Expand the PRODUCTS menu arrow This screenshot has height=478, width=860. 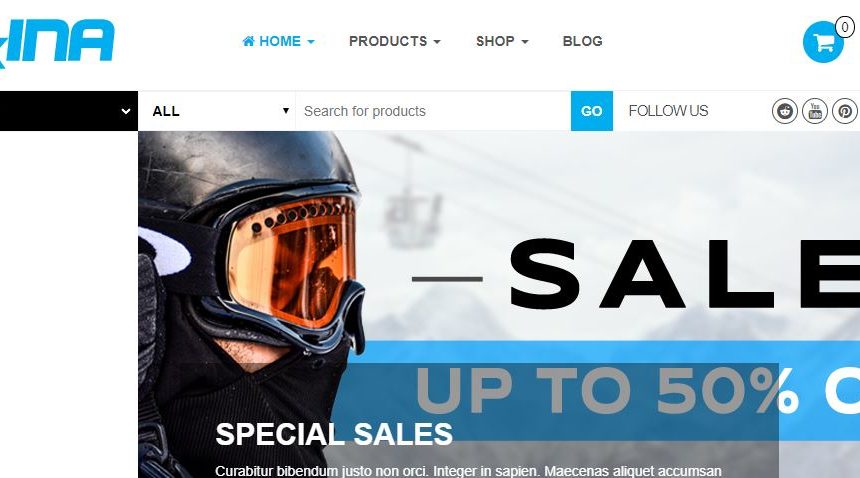coord(437,42)
